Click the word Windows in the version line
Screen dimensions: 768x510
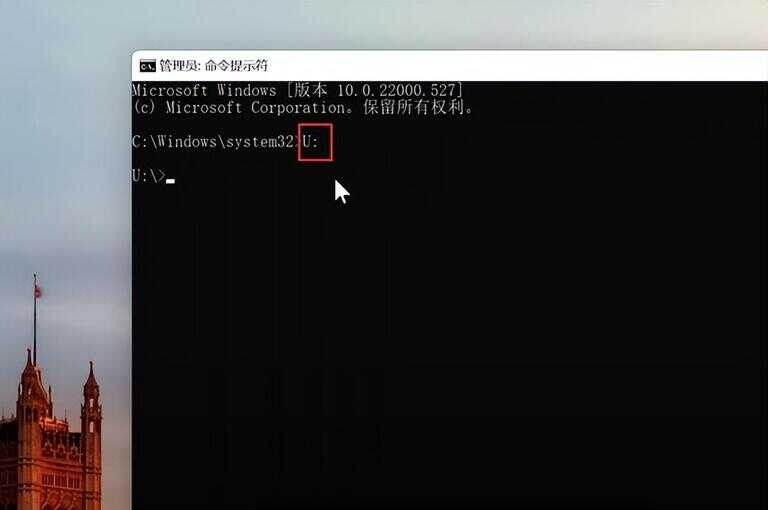[x=247, y=90]
